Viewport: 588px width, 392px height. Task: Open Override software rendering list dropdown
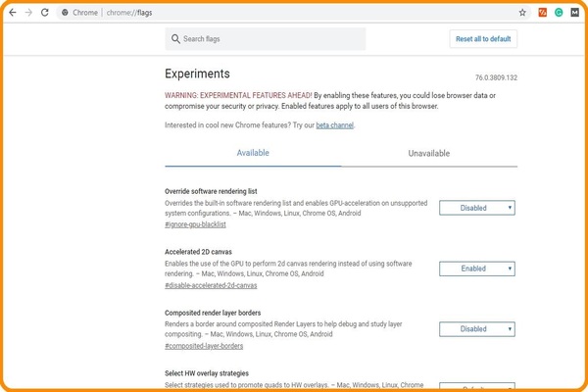pos(477,208)
